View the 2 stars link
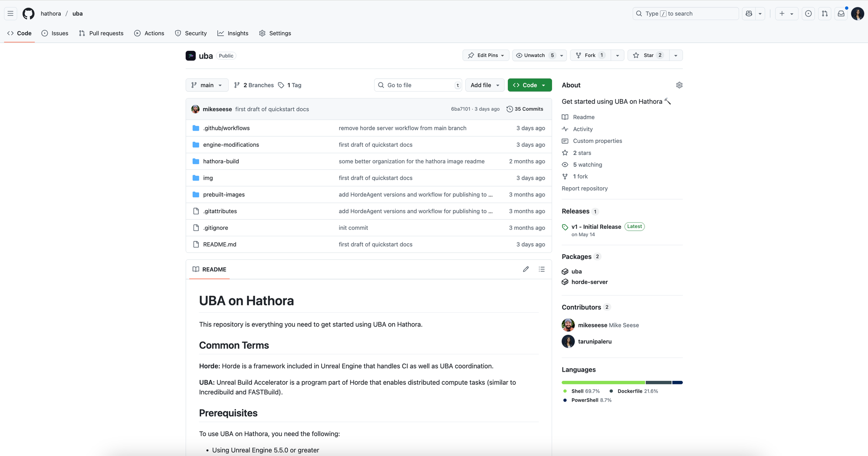 [582, 153]
